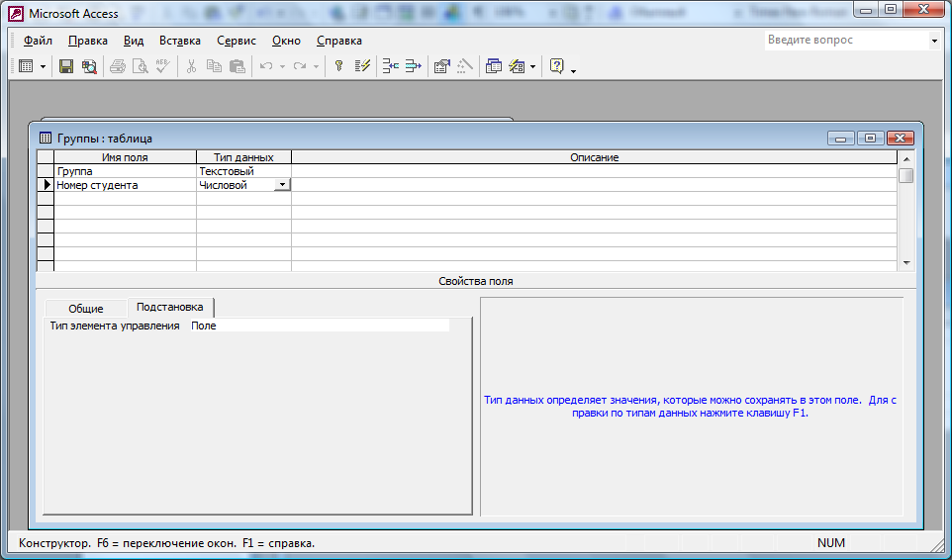952x560 pixels.
Task: Open the Вставка menu
Action: pos(180,41)
